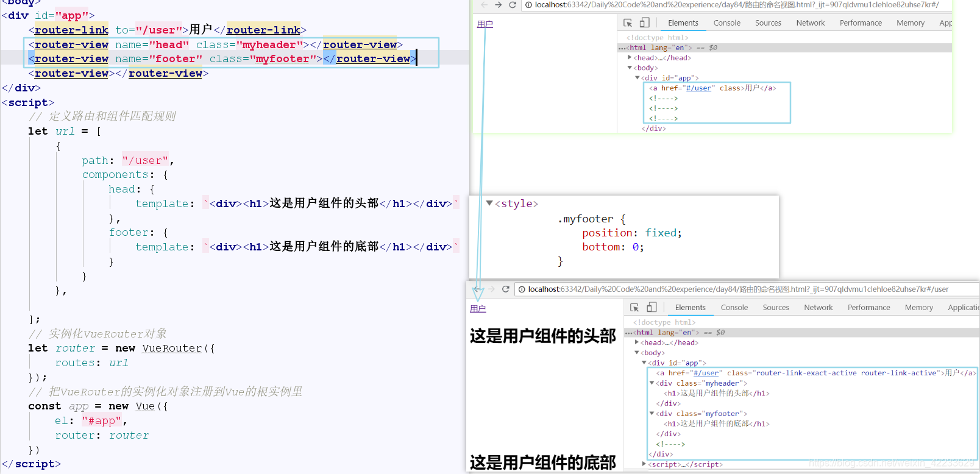This screenshot has width=980, height=474.
Task: Click router-view name="head" code line
Action: coord(216,44)
